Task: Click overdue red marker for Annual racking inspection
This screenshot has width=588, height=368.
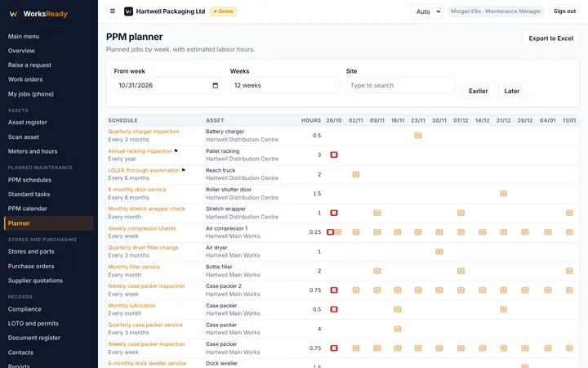Action: tap(334, 155)
